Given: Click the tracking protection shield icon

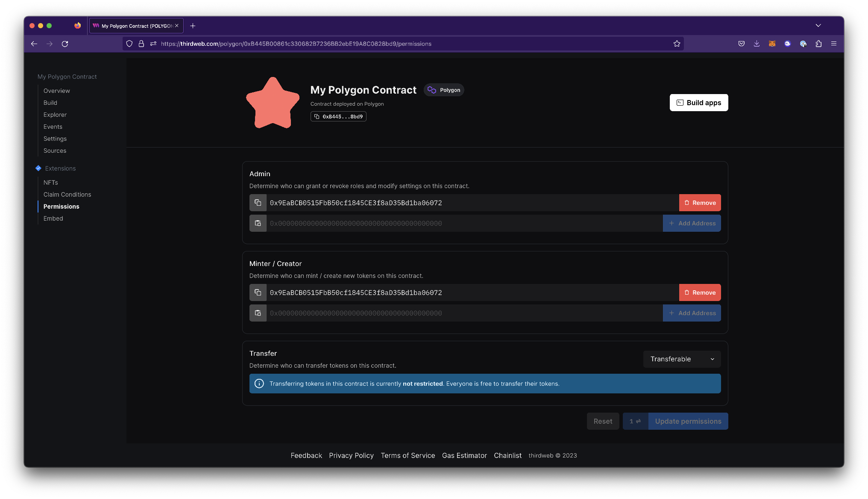Looking at the screenshot, I should (x=129, y=44).
